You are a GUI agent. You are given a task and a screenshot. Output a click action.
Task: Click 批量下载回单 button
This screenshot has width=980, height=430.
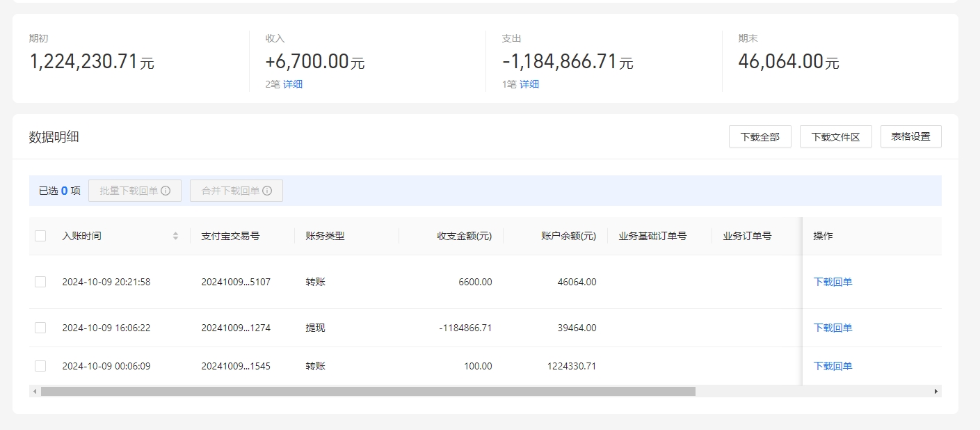coord(135,191)
